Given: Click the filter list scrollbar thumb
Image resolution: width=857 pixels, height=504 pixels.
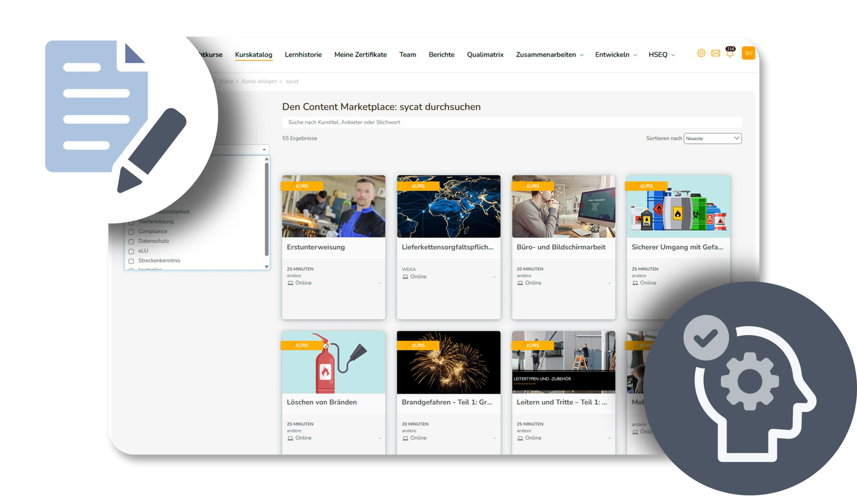Looking at the screenshot, I should point(266,209).
